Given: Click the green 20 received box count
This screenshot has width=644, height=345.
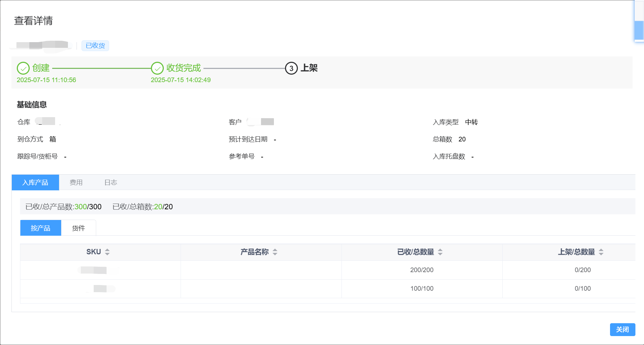Looking at the screenshot, I should coord(158,206).
